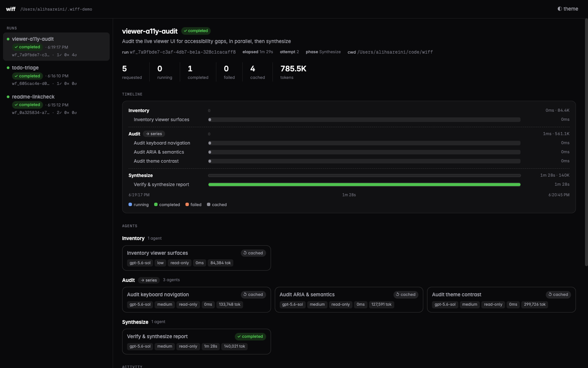
Task: Click the series badge in the Audit agents heading
Action: coord(149,280)
